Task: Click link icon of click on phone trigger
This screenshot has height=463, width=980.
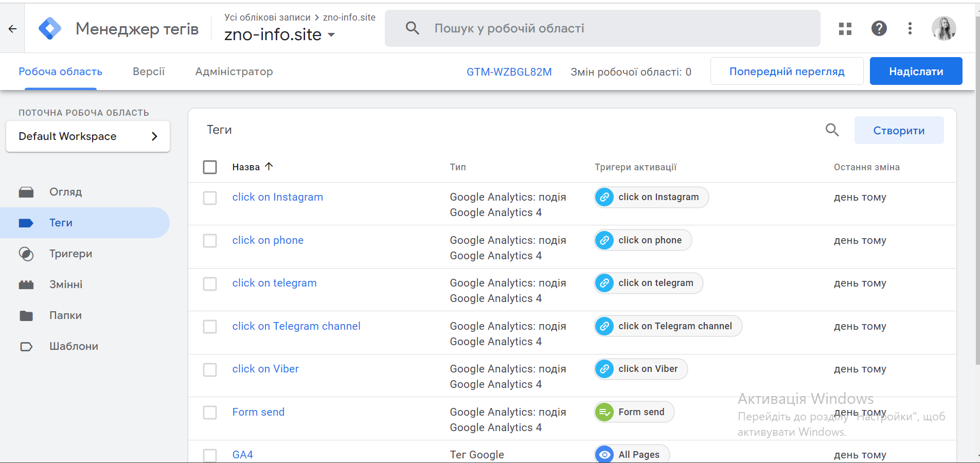Action: coord(604,240)
